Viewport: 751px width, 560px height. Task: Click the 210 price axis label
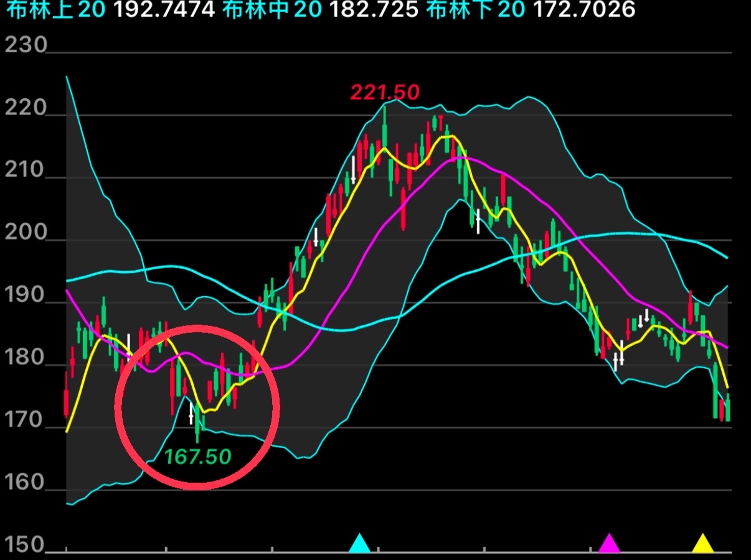coord(26,170)
